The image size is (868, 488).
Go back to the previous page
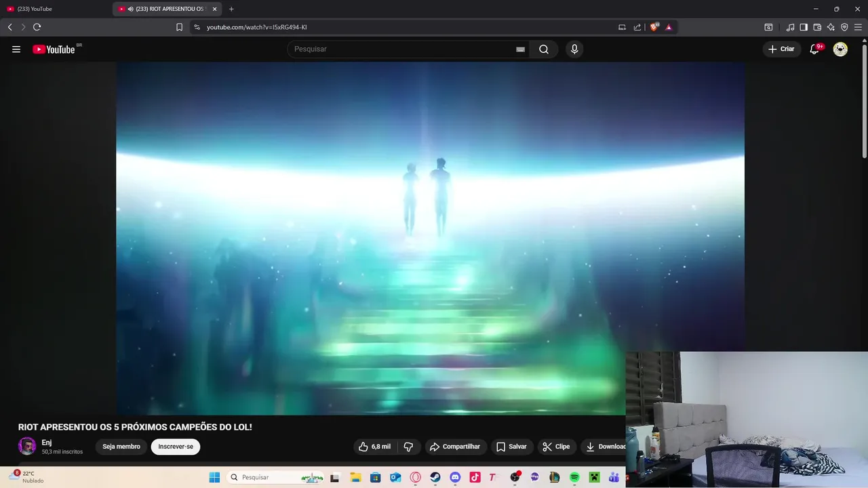click(x=9, y=27)
